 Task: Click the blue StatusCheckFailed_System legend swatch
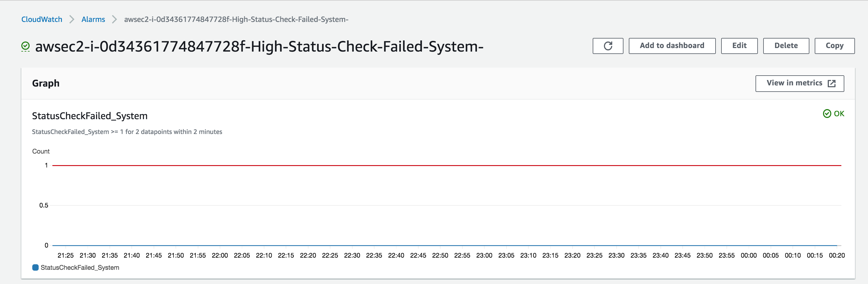36,267
